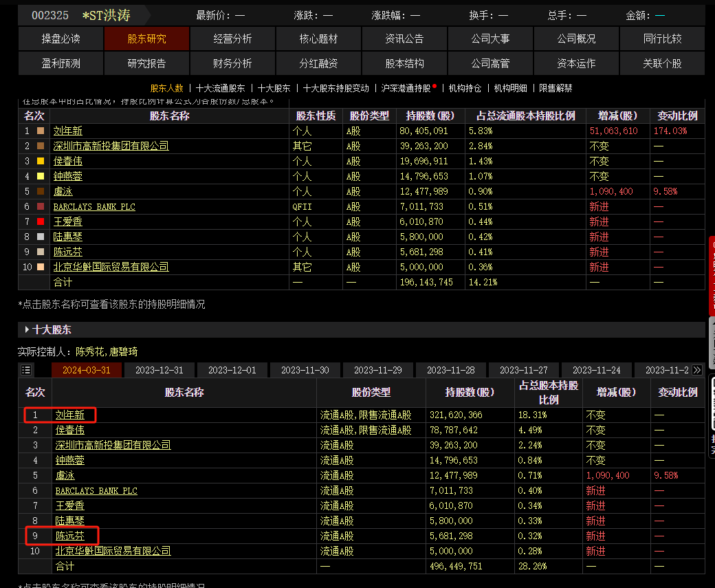Click the date list icon left of 2024-03-31
This screenshot has width=715, height=588.
[x=26, y=370]
